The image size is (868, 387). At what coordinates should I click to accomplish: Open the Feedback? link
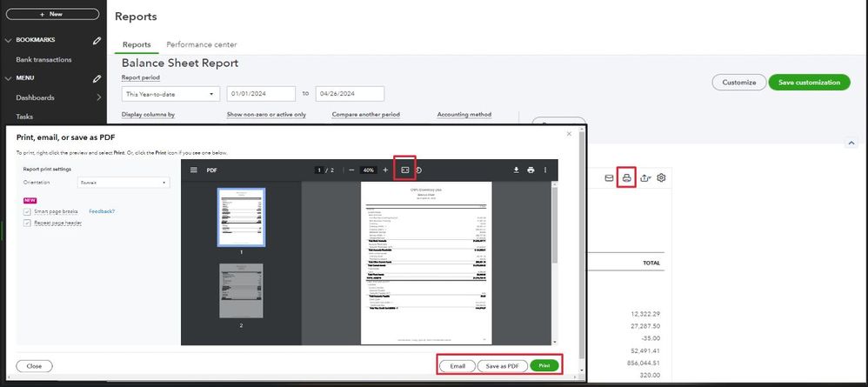102,211
